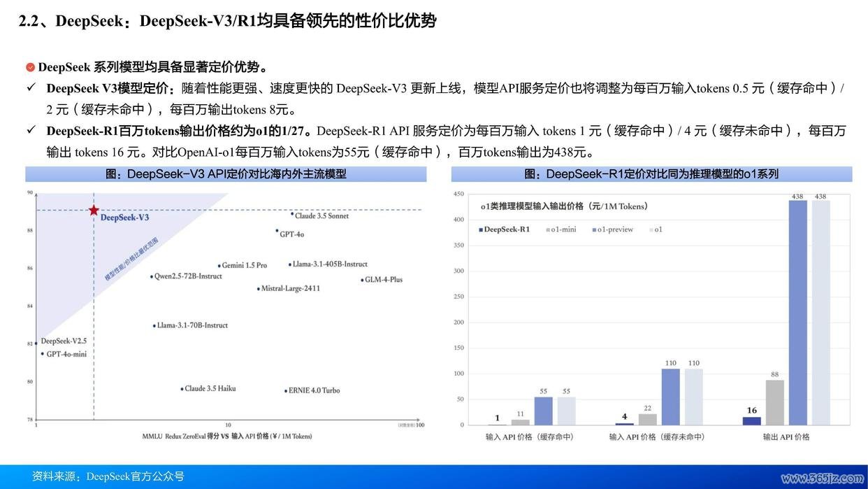The height and width of the screenshot is (489, 868).
Task: Click the checkmark bullet before DeepSeek-R1百万tokens输出价格
Action: click(31, 131)
